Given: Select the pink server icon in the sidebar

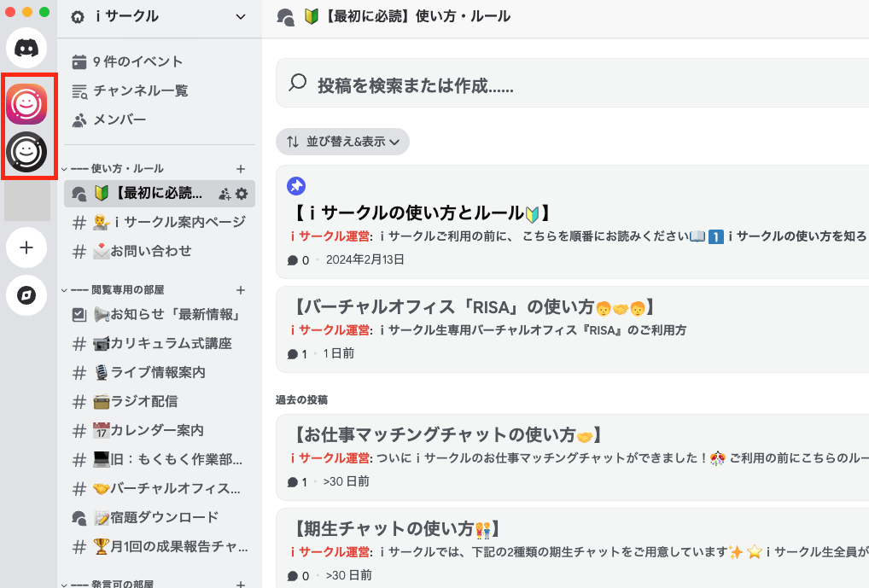Looking at the screenshot, I should (27, 102).
